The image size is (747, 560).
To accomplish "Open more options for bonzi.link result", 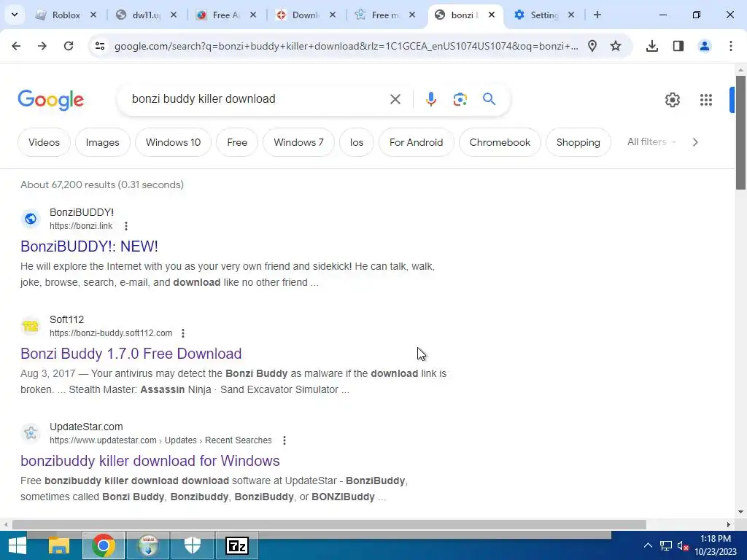I will pos(125,226).
